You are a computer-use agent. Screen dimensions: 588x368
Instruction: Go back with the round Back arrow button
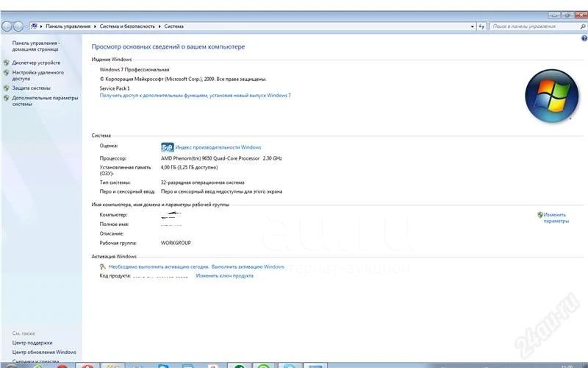[7, 26]
